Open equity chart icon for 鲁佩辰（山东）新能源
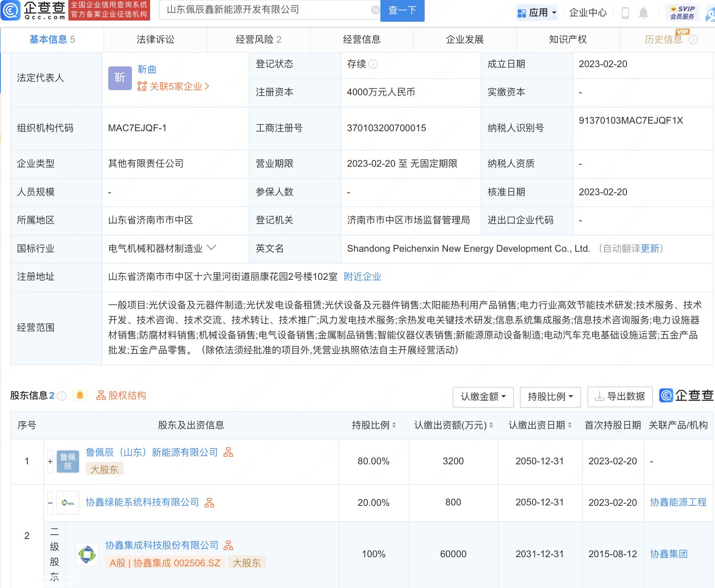 coord(228,452)
